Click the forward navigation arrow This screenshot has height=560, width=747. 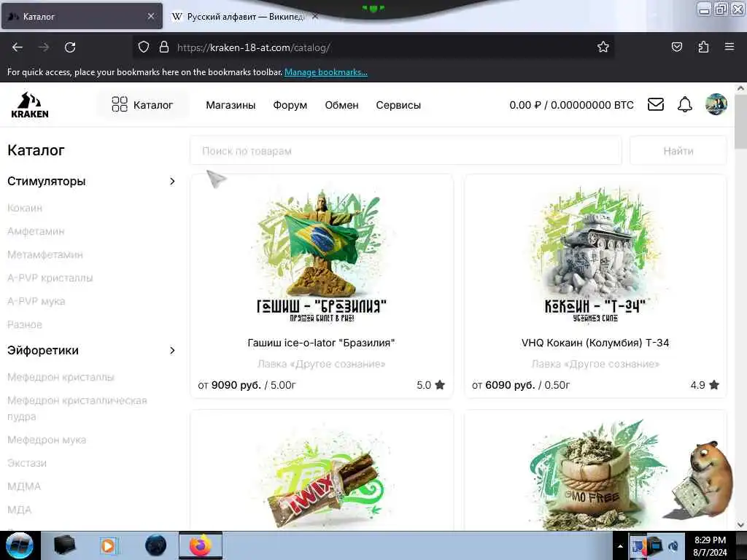(x=44, y=47)
